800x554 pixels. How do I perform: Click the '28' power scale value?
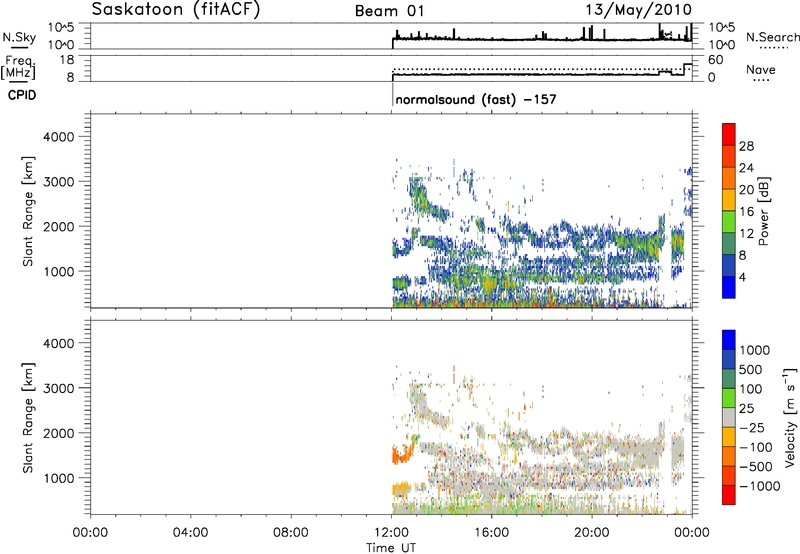pyautogui.click(x=746, y=146)
